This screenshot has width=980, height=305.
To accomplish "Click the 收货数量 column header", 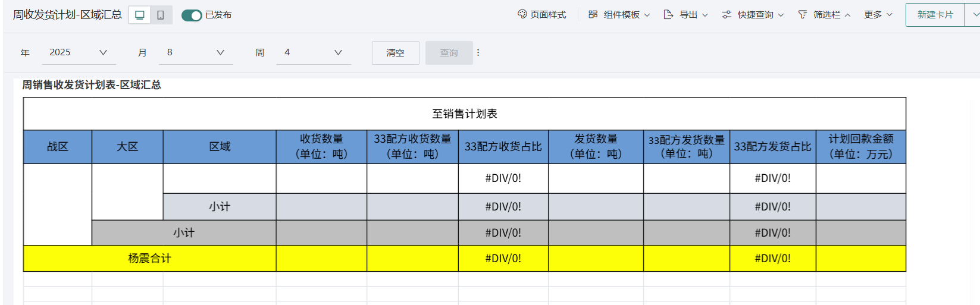I will (x=321, y=147).
